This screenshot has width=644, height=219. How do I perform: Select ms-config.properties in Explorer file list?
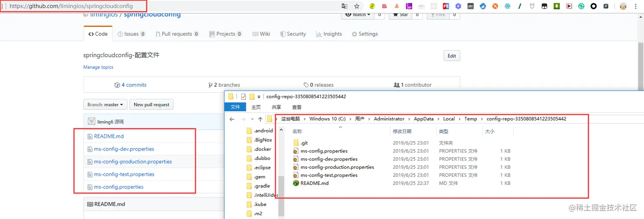324,151
